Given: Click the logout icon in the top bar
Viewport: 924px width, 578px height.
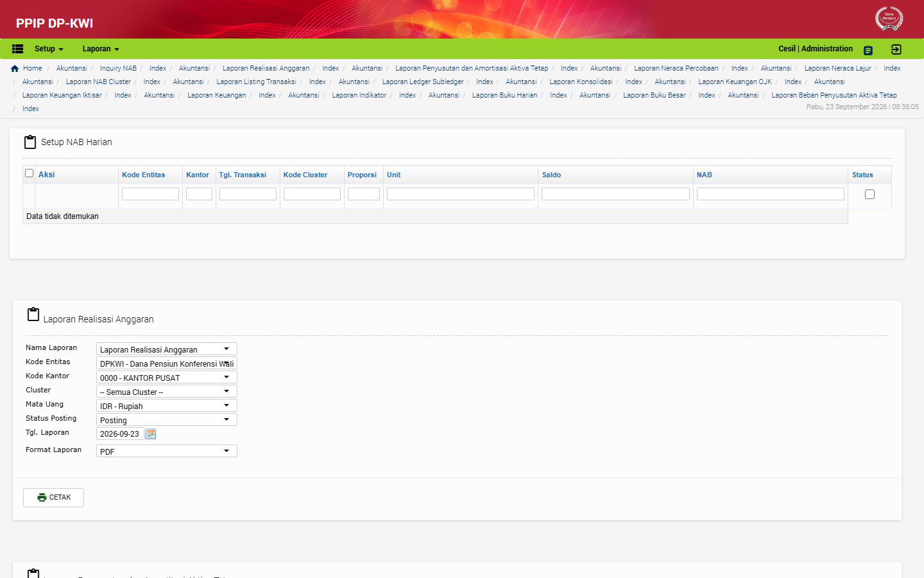Looking at the screenshot, I should click(896, 49).
